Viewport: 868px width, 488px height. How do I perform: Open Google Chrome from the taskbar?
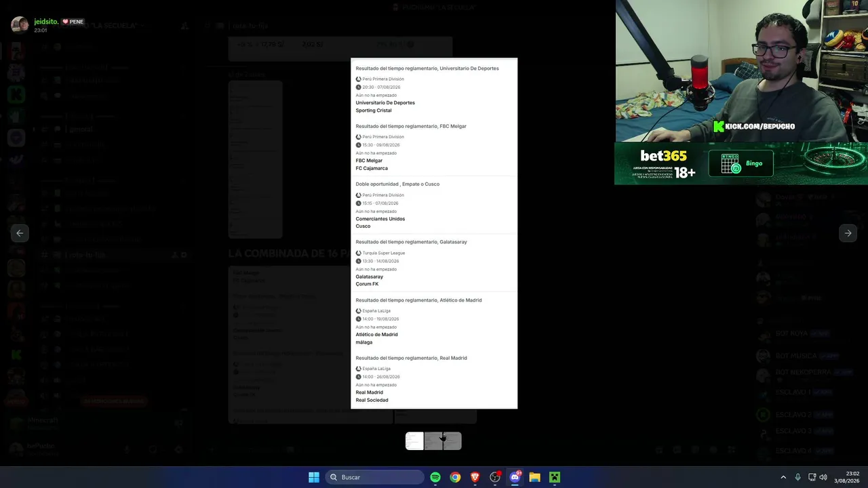coord(455,477)
